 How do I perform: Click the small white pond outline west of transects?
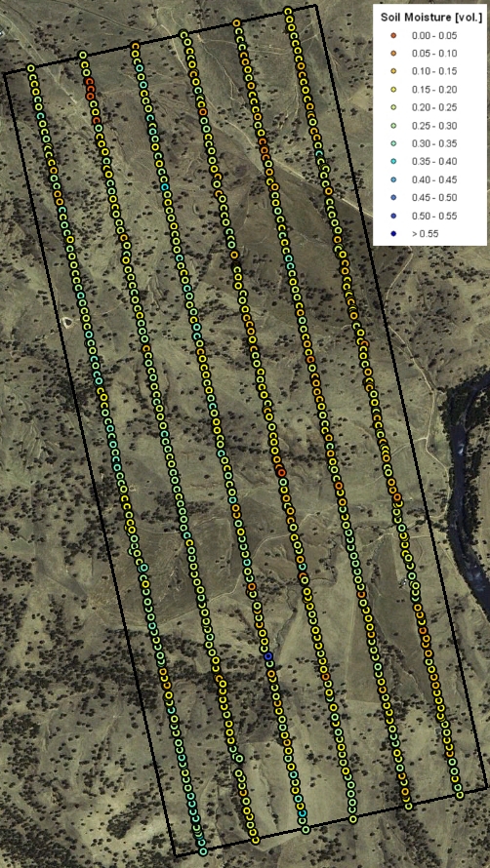(x=68, y=322)
